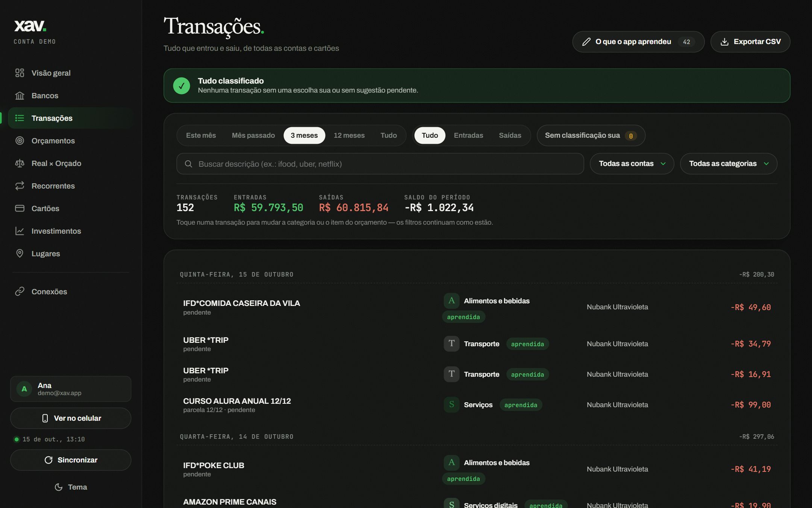Viewport: 812px width, 508px height.
Task: Select the Entradas filter option
Action: tap(468, 135)
